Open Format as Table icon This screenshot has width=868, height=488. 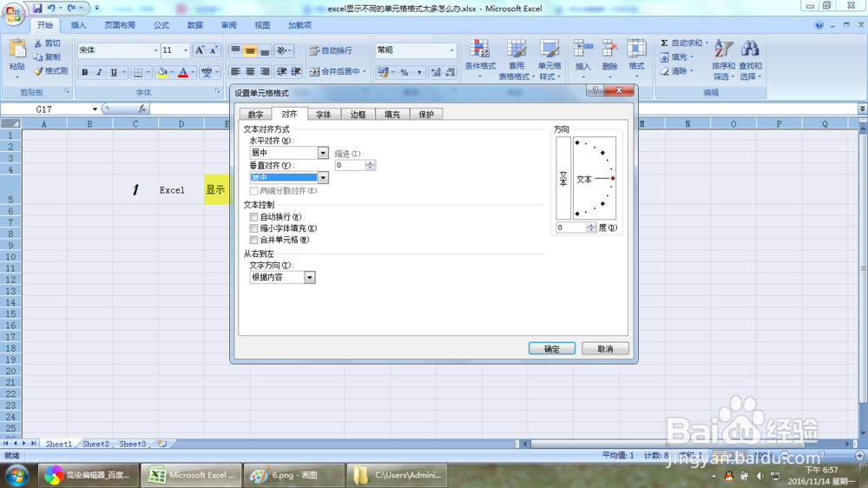coord(516,49)
